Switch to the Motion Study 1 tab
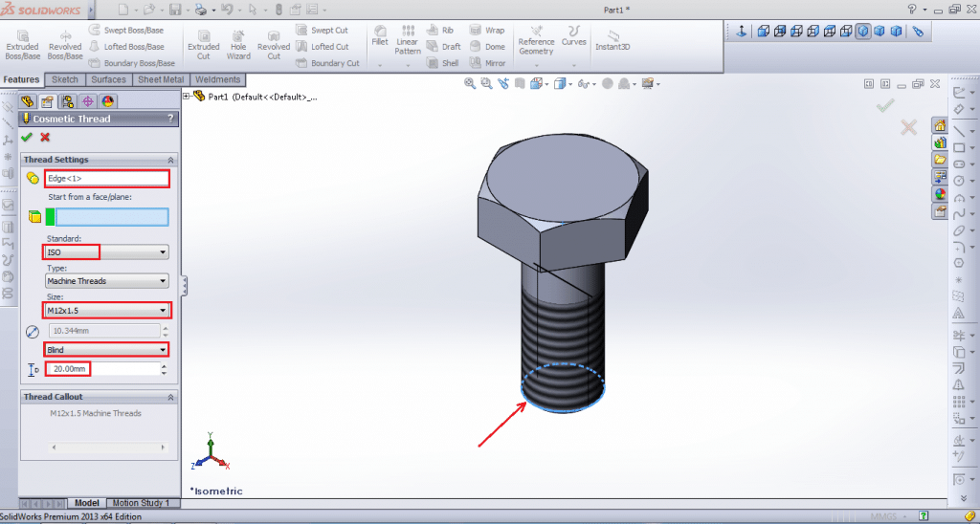980x524 pixels. coord(141,503)
